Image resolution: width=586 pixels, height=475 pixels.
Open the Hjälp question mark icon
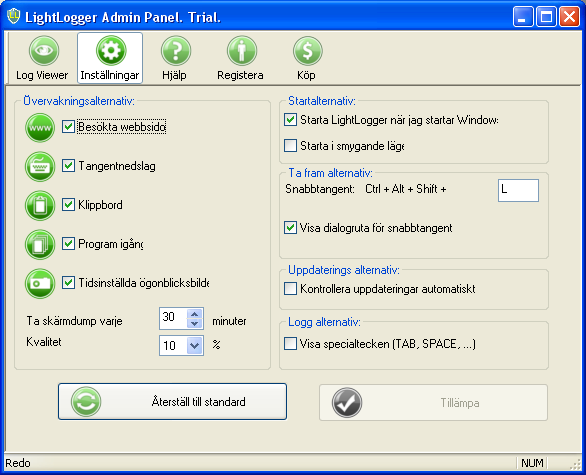pyautogui.click(x=176, y=50)
